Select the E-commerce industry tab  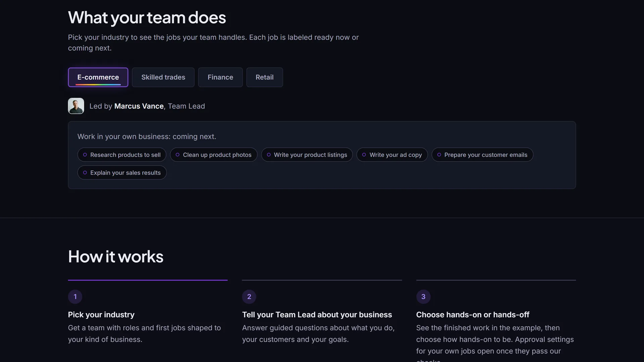point(98,77)
